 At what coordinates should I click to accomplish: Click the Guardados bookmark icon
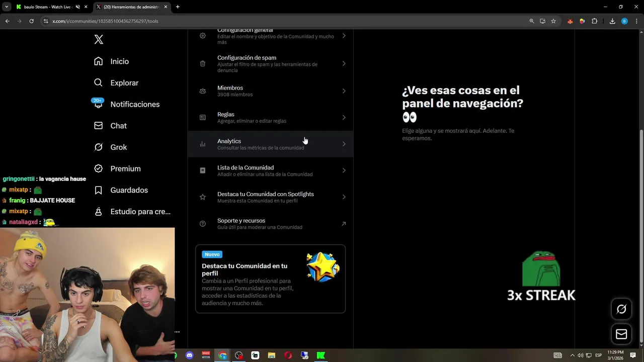99,190
